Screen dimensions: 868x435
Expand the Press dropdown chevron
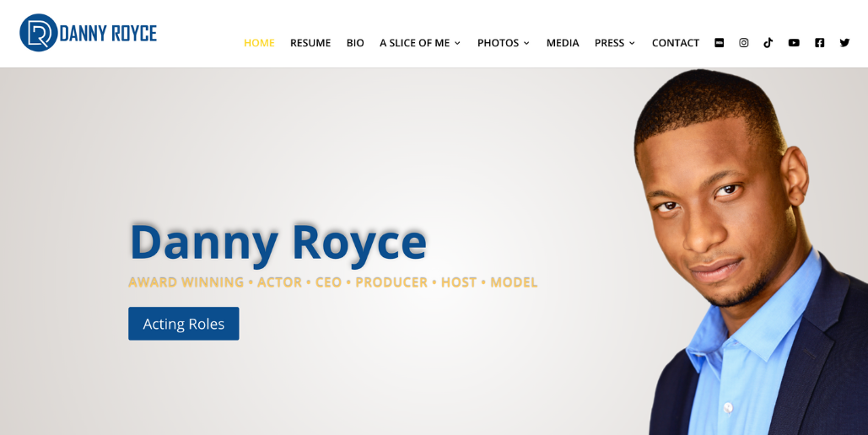[x=632, y=43]
